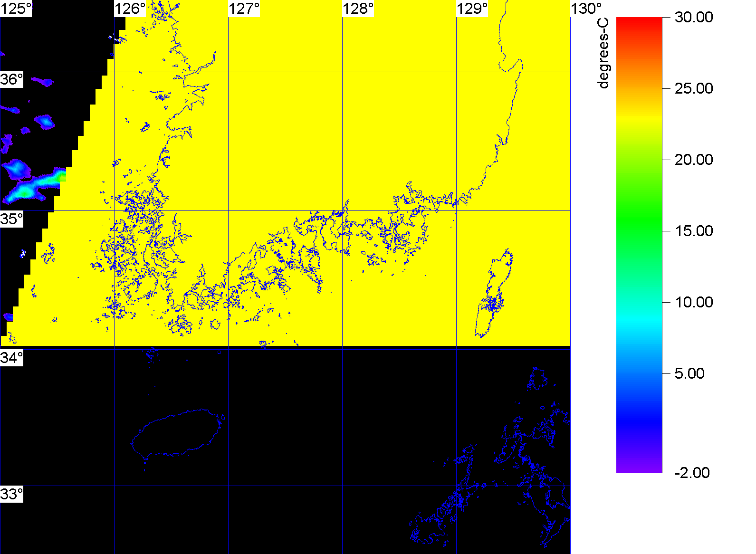
Task: Click the degrees-C axis label
Action: click(x=603, y=53)
